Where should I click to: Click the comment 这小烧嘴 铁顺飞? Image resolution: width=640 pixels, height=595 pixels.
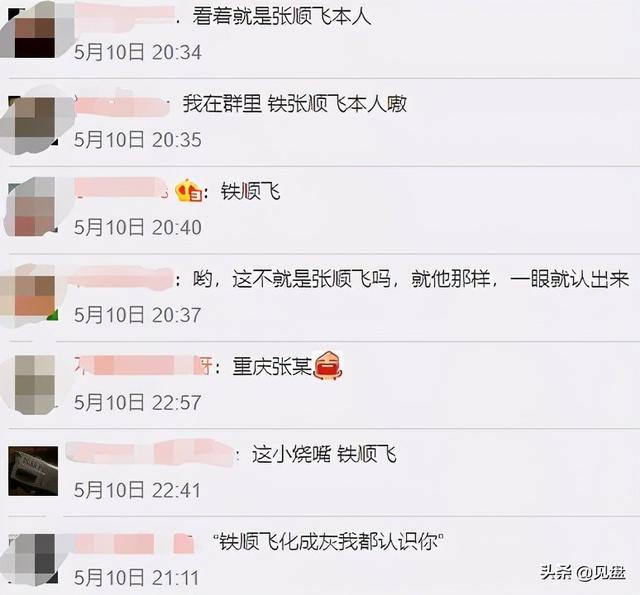click(324, 454)
